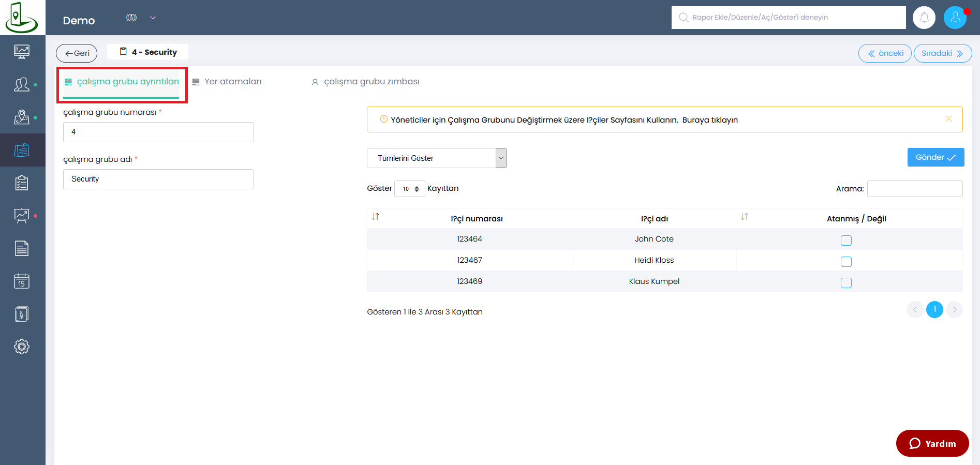Select the highlighted work group sidebar icon

tap(22, 150)
